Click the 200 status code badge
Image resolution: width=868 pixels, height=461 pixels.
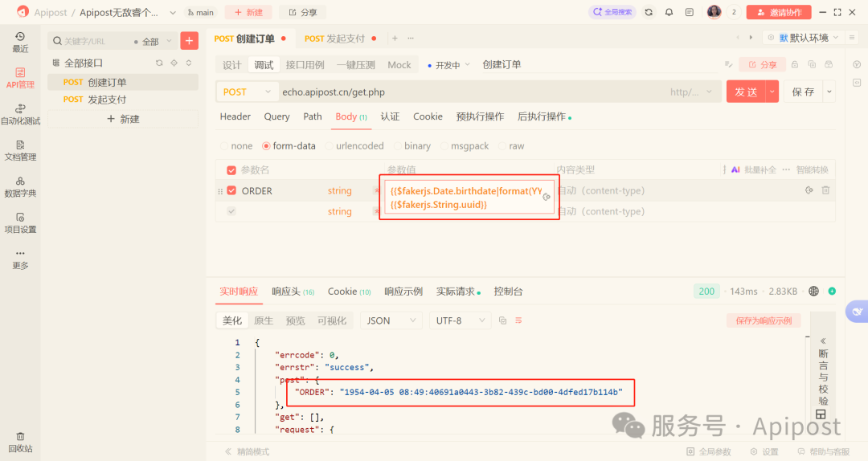point(706,291)
